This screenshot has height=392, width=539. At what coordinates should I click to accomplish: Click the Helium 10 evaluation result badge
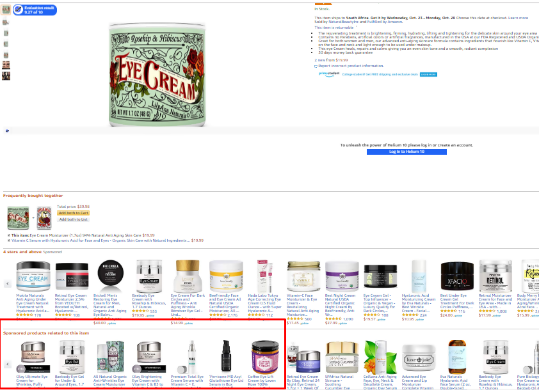pyautogui.click(x=35, y=10)
